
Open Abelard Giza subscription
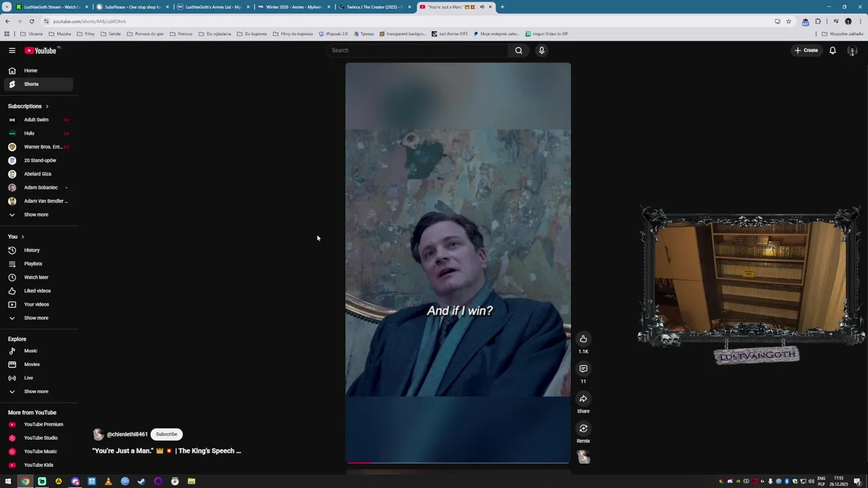37,174
